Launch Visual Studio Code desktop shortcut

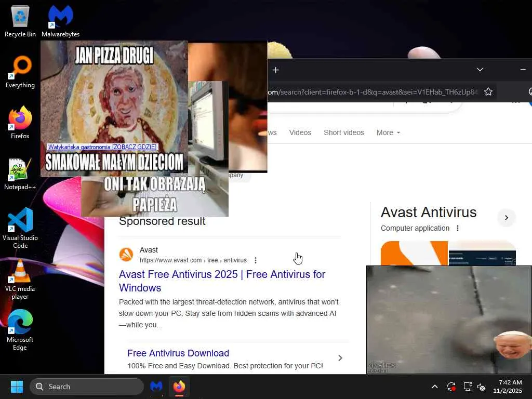coord(20,228)
